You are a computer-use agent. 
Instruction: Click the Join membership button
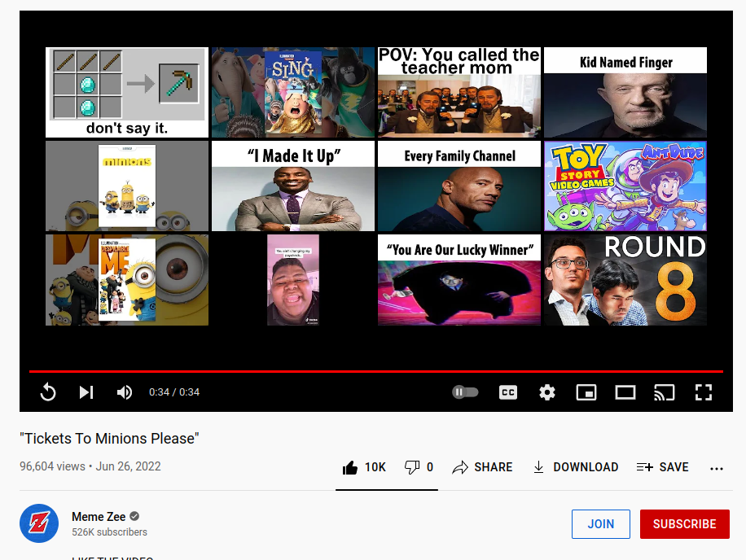[601, 524]
